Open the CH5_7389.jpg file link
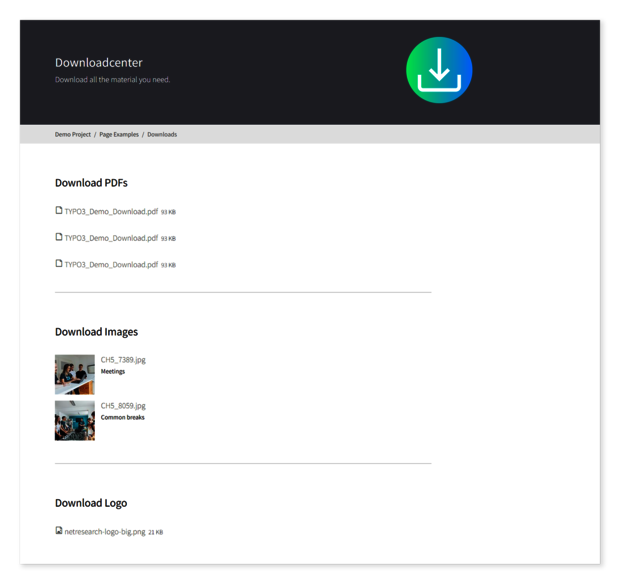 coord(123,360)
